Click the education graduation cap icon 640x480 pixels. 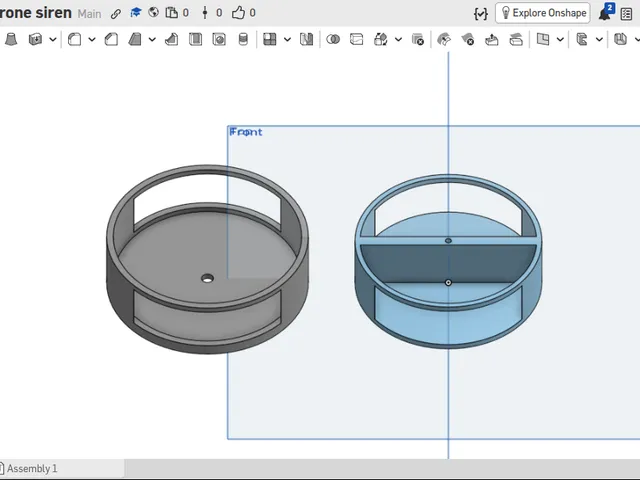coord(136,13)
